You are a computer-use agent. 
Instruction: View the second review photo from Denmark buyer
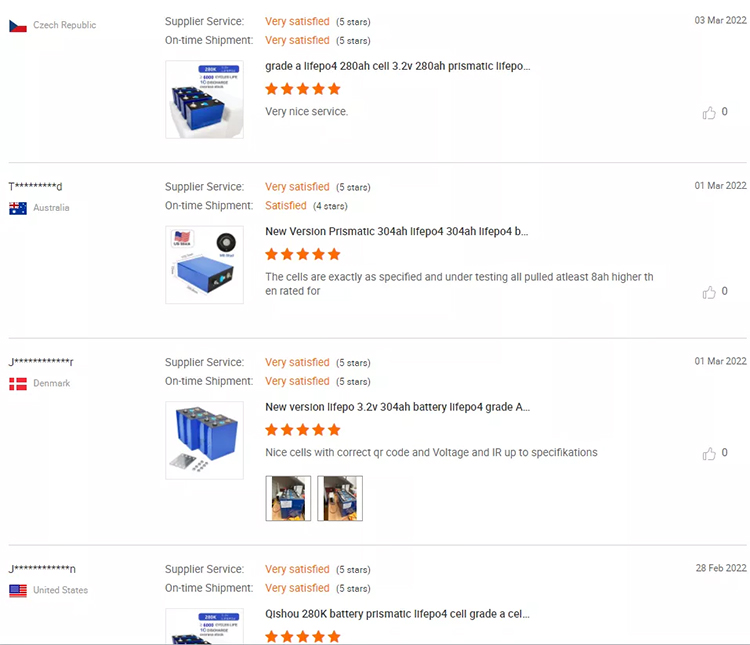tap(339, 498)
